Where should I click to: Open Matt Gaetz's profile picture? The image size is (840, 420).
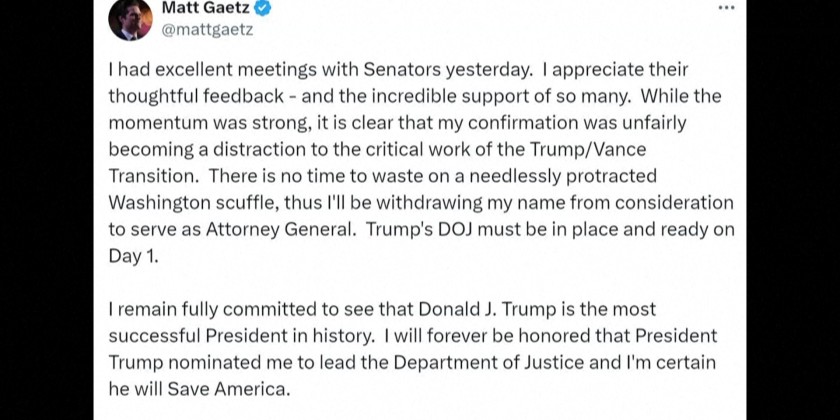pos(130,18)
